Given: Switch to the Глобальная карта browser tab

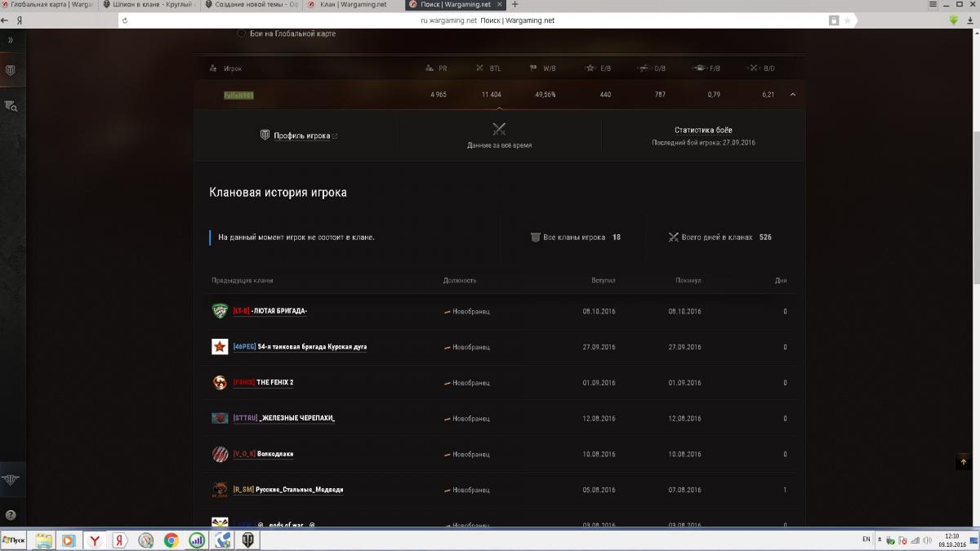Looking at the screenshot, I should [x=47, y=5].
